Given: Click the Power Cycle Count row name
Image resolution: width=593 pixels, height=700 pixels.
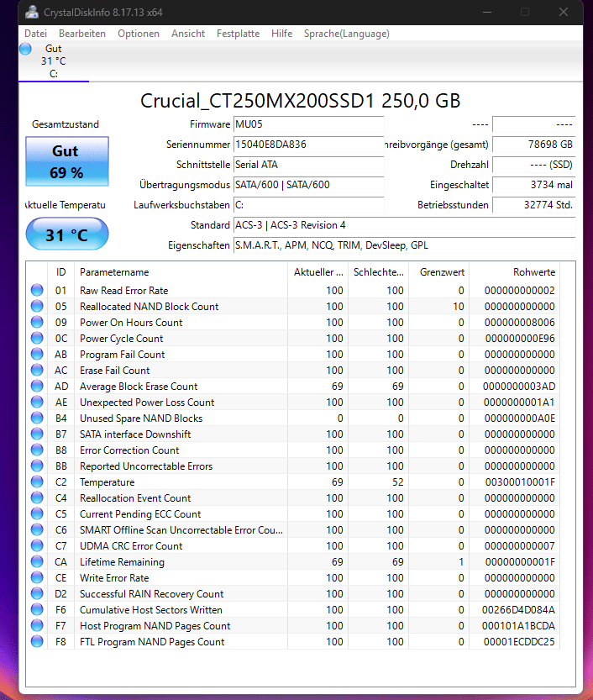Looking at the screenshot, I should (x=121, y=339).
